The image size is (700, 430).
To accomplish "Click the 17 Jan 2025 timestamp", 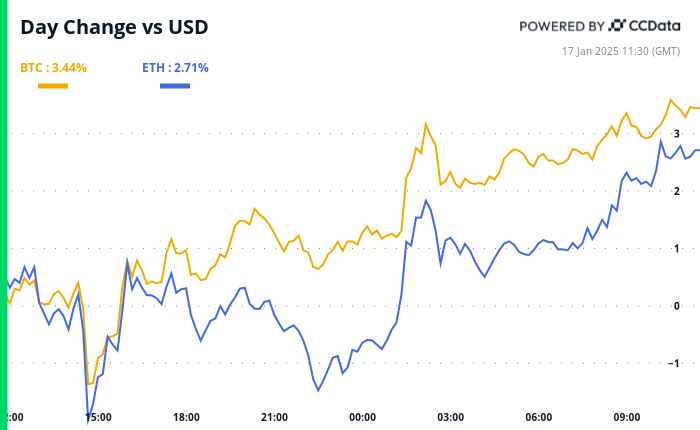I will point(628,49).
